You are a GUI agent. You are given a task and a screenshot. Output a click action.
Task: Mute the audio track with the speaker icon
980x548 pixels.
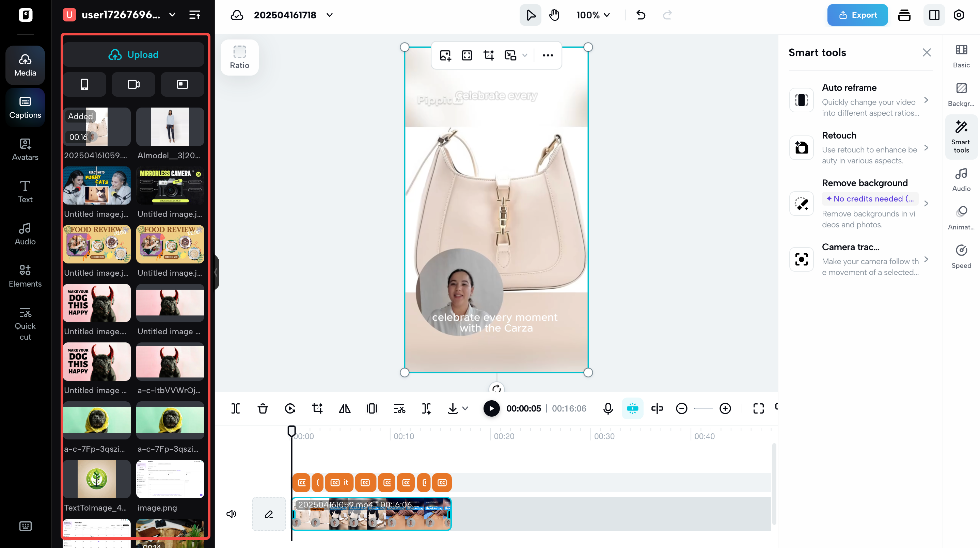[x=231, y=514]
